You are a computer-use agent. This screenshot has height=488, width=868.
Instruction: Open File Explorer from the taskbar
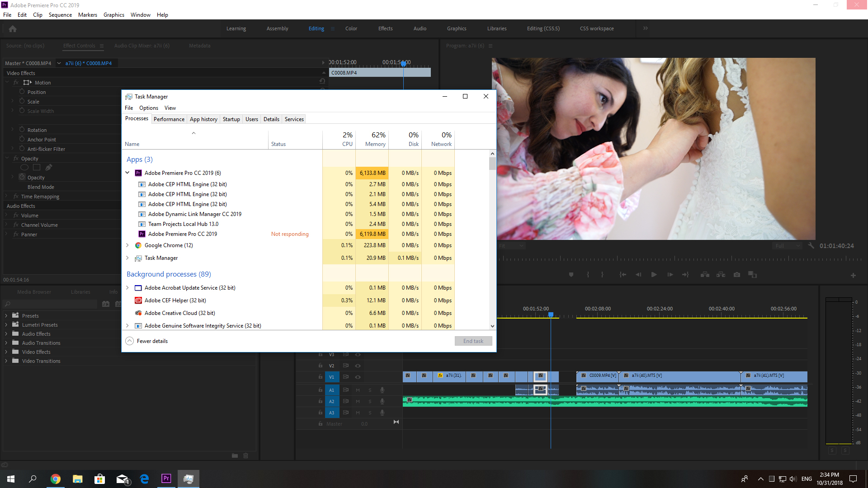pos(78,479)
